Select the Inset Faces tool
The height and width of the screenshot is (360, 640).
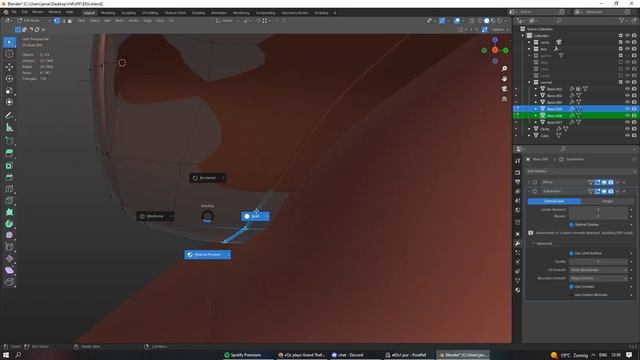pos(9,165)
